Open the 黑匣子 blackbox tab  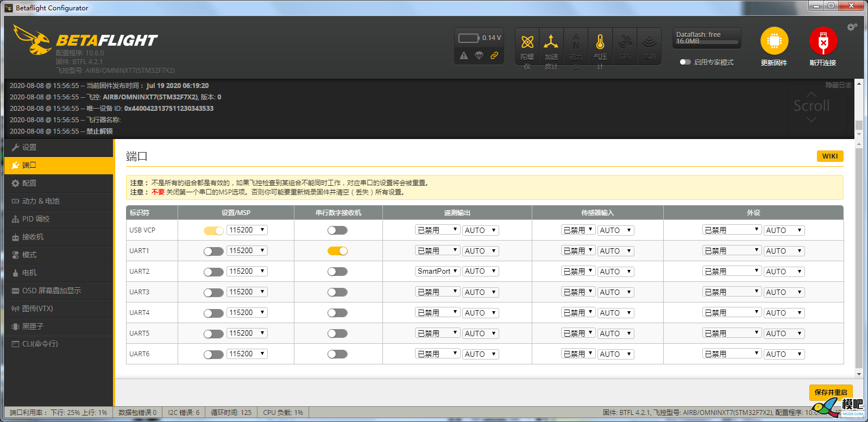59,326
